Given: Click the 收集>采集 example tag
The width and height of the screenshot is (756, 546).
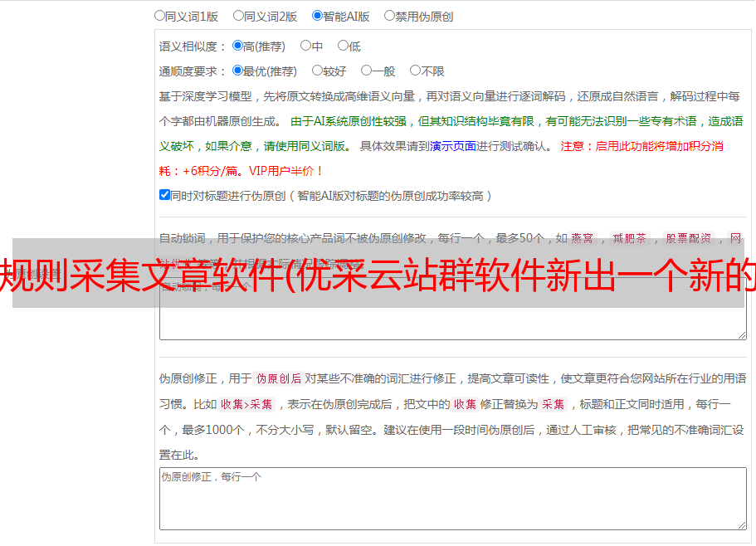Looking at the screenshot, I should 246,404.
